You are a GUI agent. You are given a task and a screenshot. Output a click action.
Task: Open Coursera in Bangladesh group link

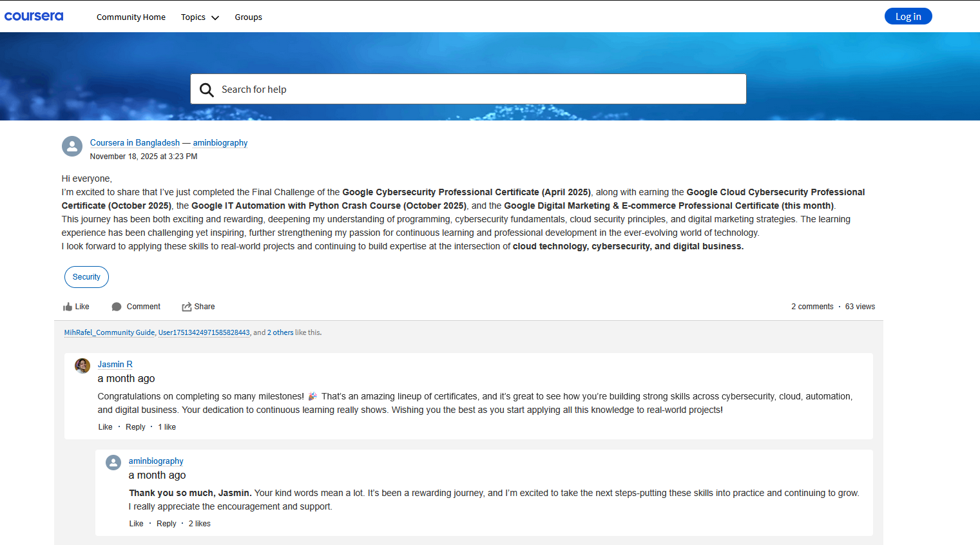(x=135, y=143)
